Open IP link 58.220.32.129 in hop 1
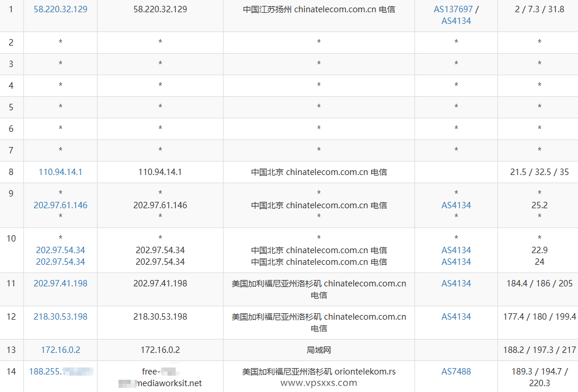This screenshot has width=578, height=392. tap(61, 9)
